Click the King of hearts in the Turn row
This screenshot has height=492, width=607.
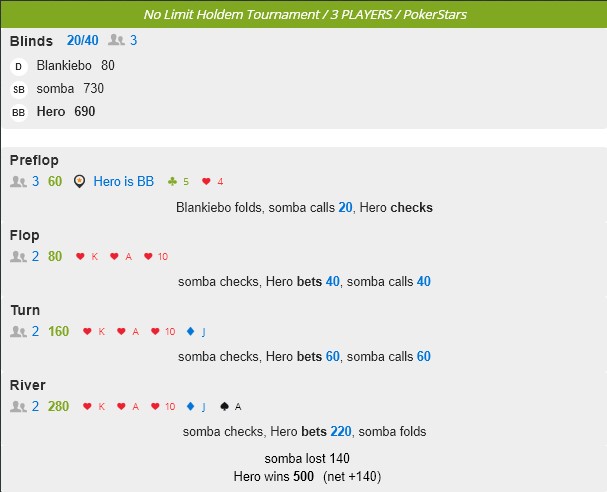[x=94, y=331]
